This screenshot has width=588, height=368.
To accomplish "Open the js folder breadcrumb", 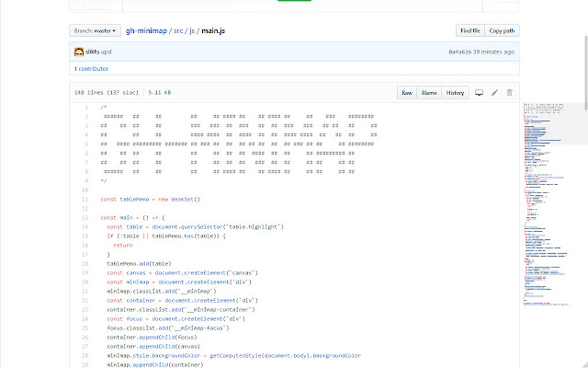I will click(x=192, y=31).
